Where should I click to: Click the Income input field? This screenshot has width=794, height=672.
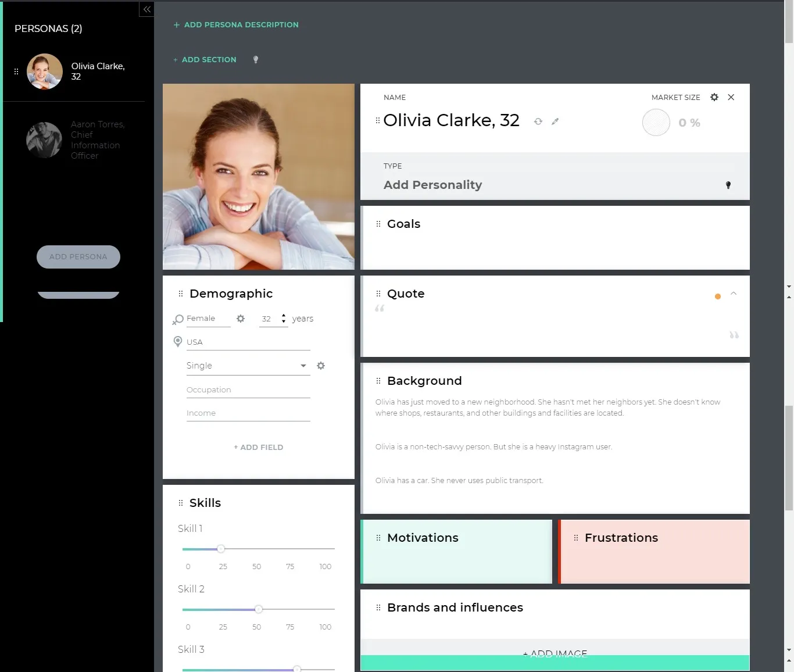(248, 413)
